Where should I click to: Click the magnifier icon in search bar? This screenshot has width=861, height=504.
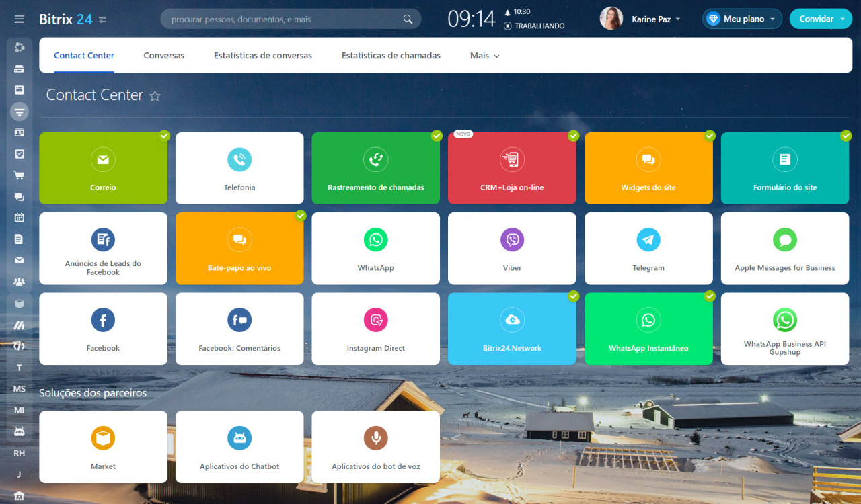pos(408,19)
